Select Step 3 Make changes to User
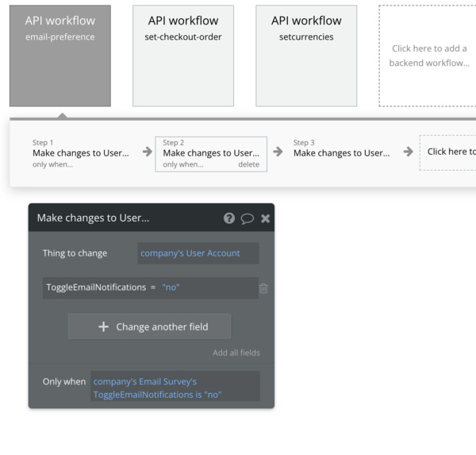This screenshot has height=455, width=476. point(341,153)
